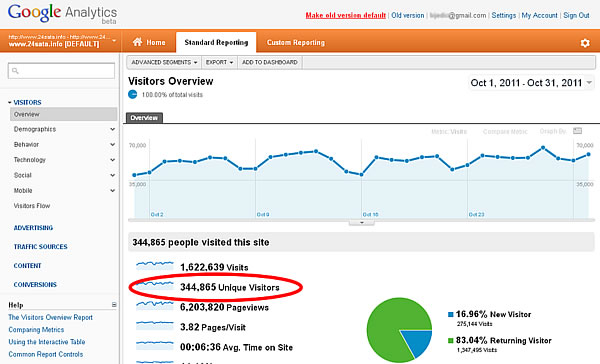Expand the Behavior section
This screenshot has width=600, height=364.
point(112,144)
